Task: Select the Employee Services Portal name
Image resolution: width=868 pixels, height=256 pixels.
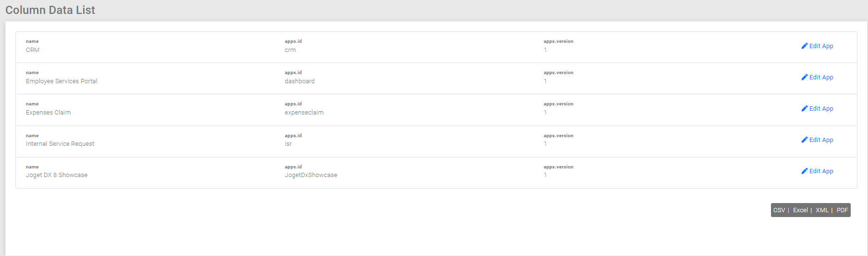Action: [61, 81]
